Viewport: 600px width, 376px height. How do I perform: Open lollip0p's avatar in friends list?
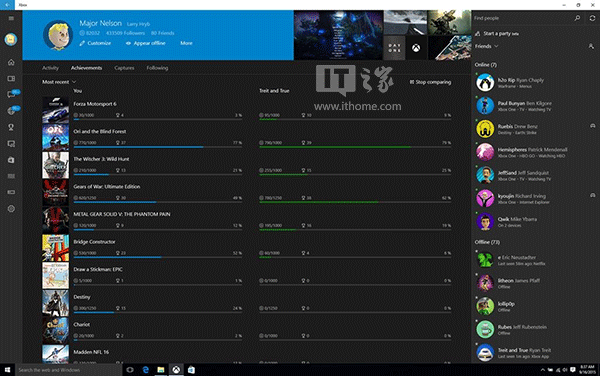click(485, 306)
